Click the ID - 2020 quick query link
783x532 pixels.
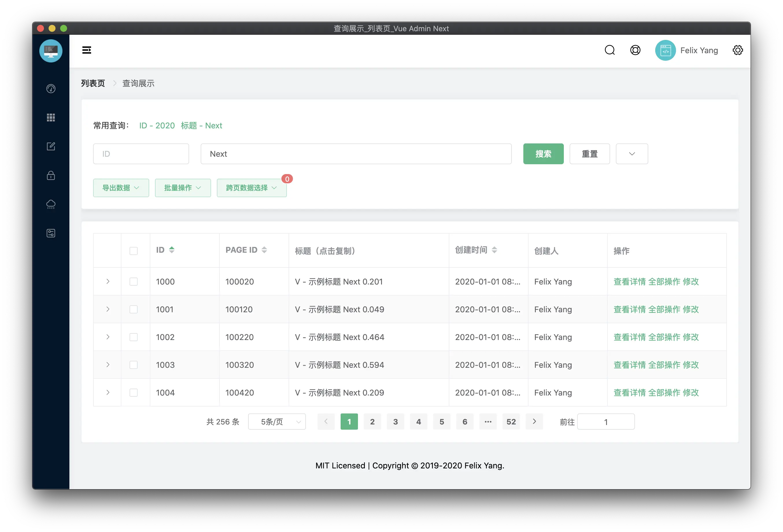point(157,126)
